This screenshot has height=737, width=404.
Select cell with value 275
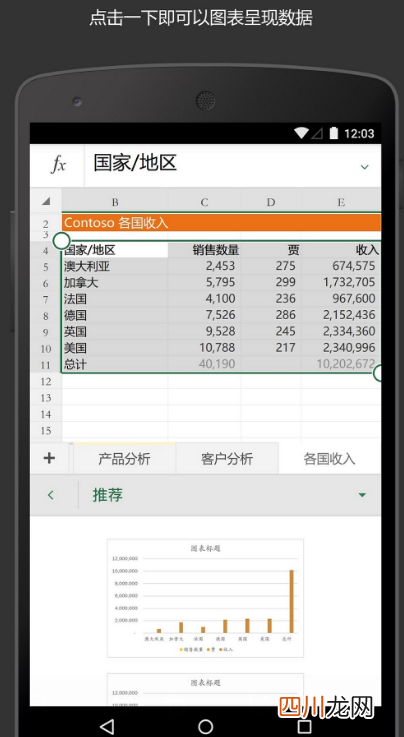tap(271, 267)
